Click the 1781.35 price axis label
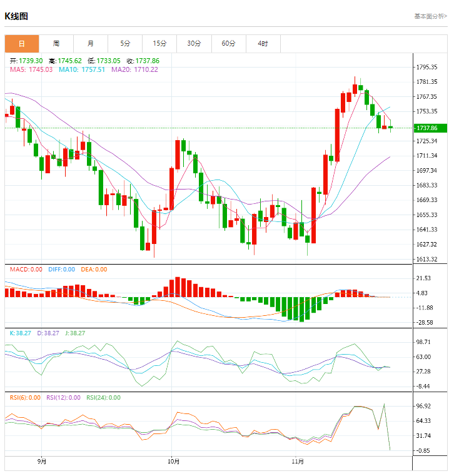 [427, 82]
